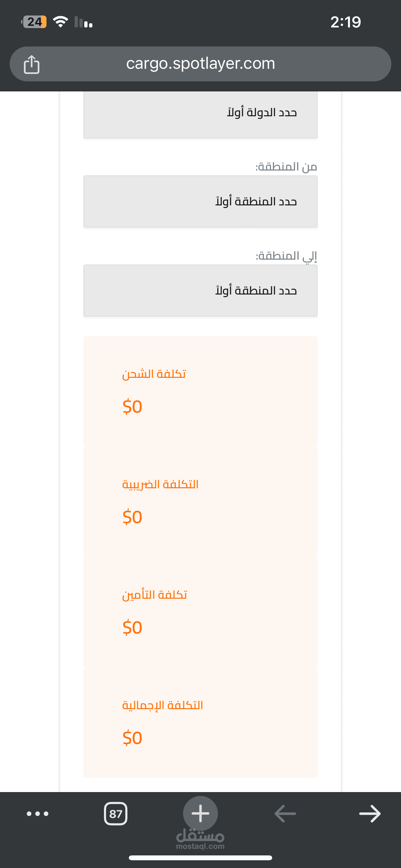Tap the التكلفة الإجمالية total card
Image resolution: width=401 pixels, height=868 pixels.
200,722
